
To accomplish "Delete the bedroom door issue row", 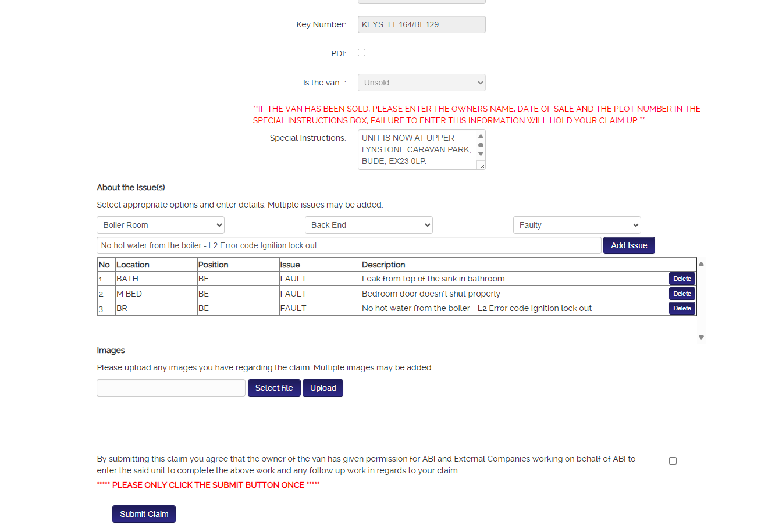I will point(682,294).
